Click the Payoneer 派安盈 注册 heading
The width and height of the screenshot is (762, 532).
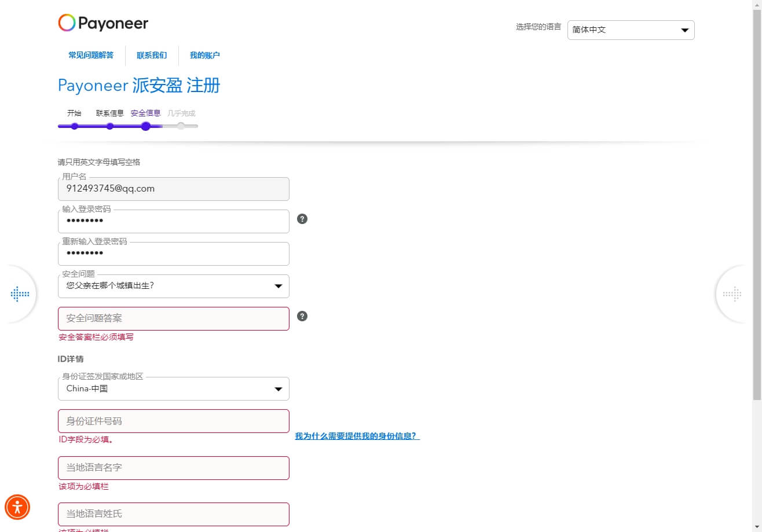tap(139, 86)
